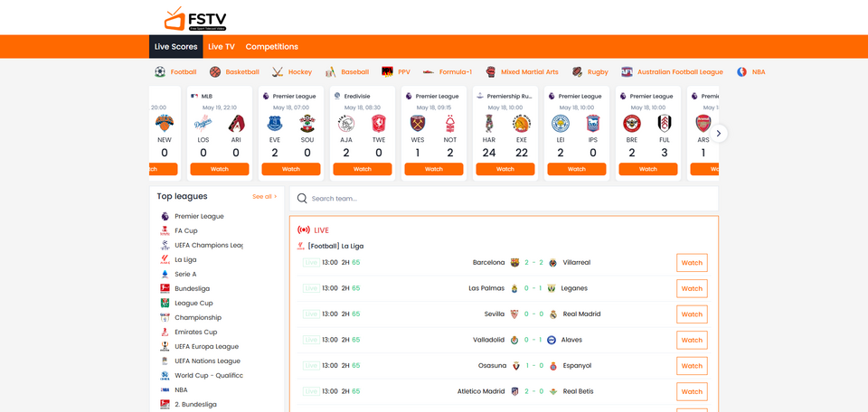Screen dimensions: 868x412
Task: Click the Ajax crest in the carousel
Action: [346, 123]
